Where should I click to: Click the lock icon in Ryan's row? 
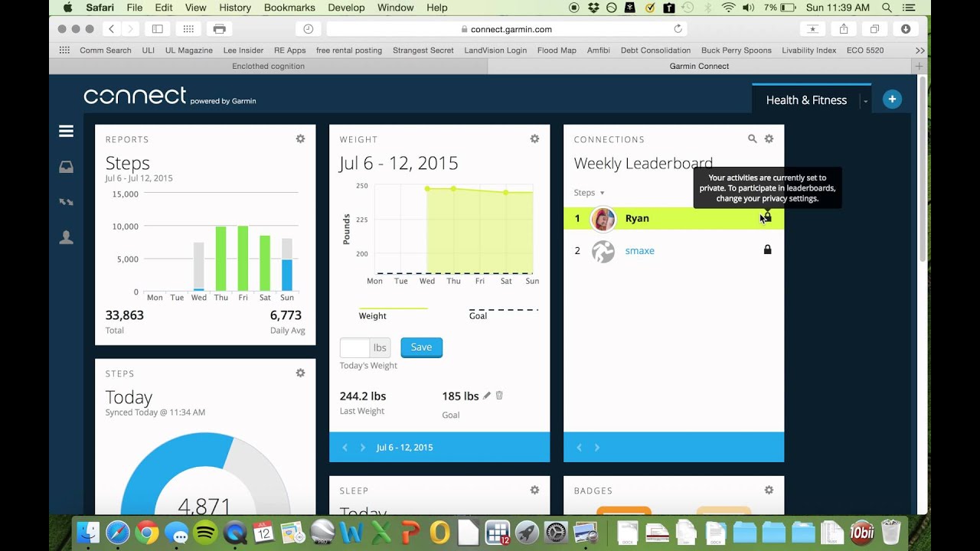767,217
